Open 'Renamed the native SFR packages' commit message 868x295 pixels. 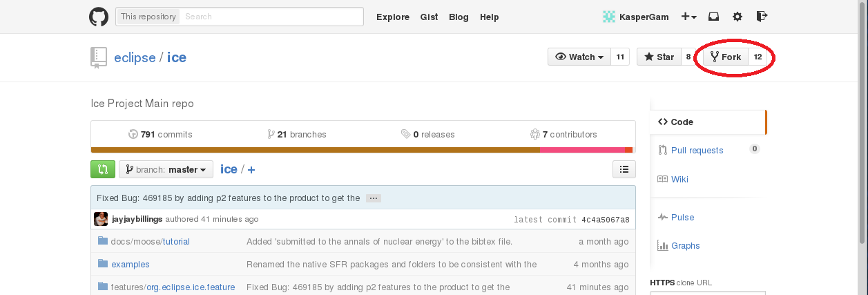[x=392, y=265]
